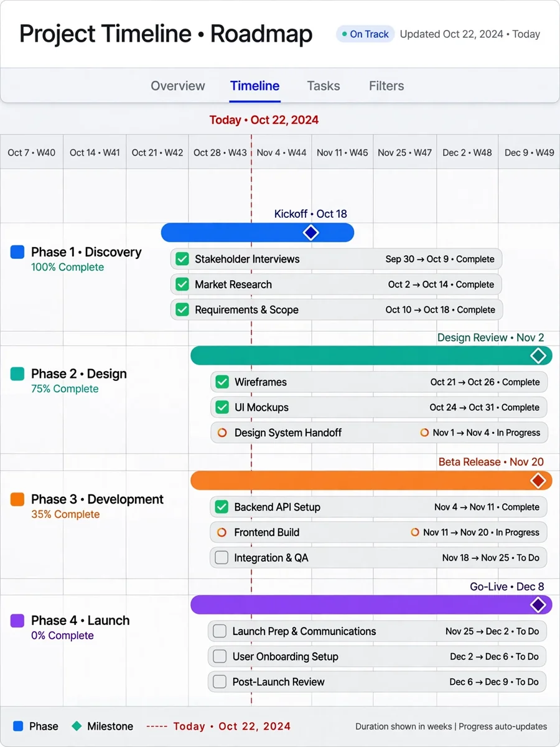Click the orange Phase 3 Development color square
Screen dimensions: 560x747
click(17, 499)
